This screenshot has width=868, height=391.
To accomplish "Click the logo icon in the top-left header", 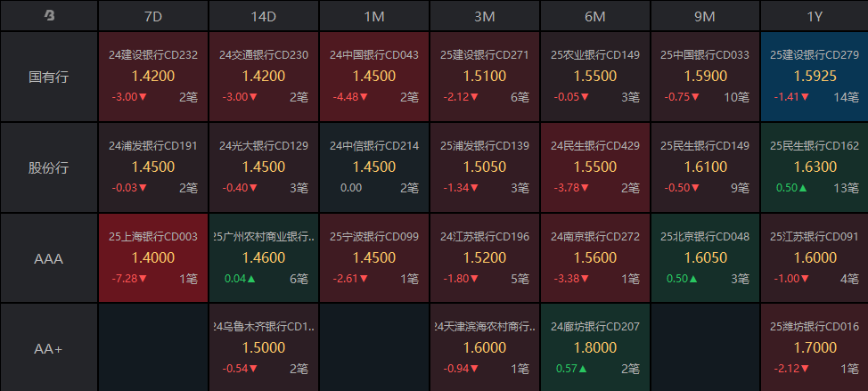I will (48, 16).
